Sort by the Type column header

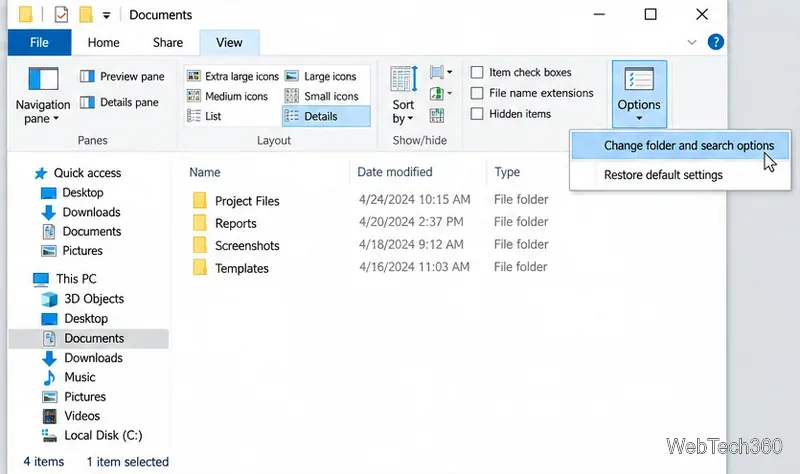[507, 172]
